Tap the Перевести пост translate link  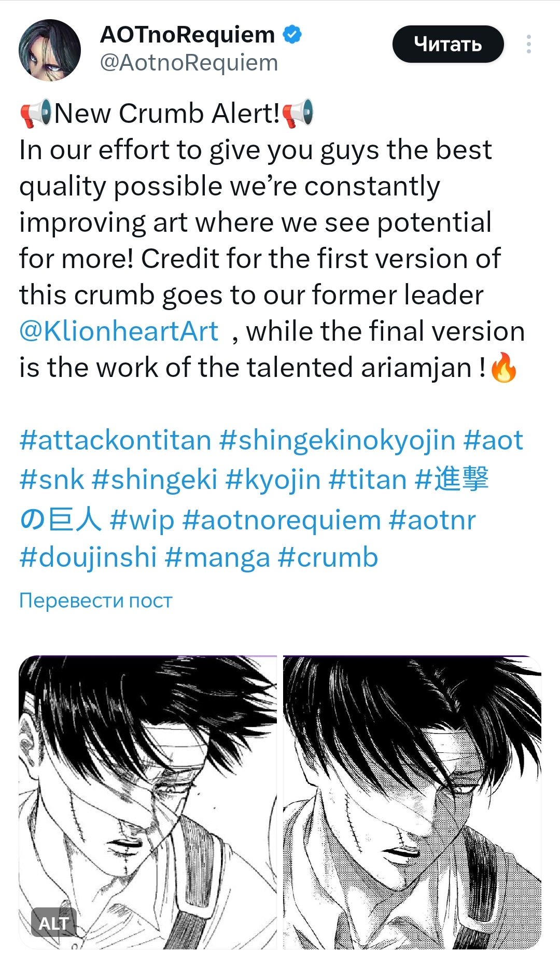(96, 600)
